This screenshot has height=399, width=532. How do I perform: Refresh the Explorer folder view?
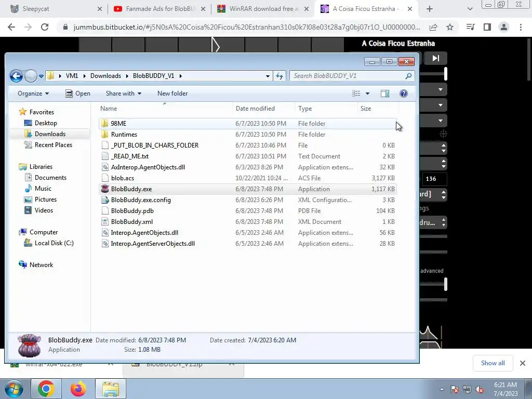pyautogui.click(x=279, y=76)
